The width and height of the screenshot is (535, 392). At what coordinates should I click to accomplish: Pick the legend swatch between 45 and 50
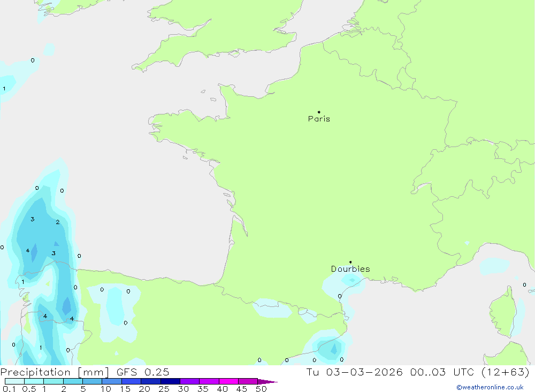248,381
